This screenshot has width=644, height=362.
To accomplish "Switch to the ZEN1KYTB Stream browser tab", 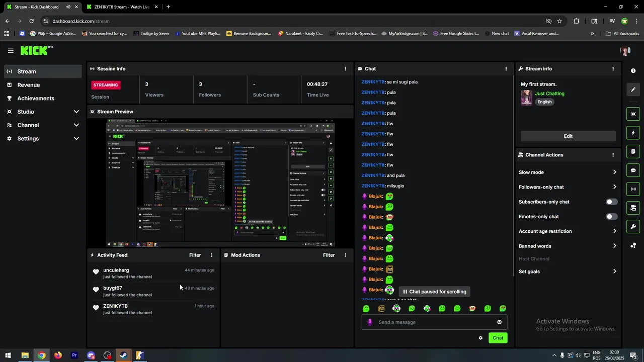I will point(122,7).
